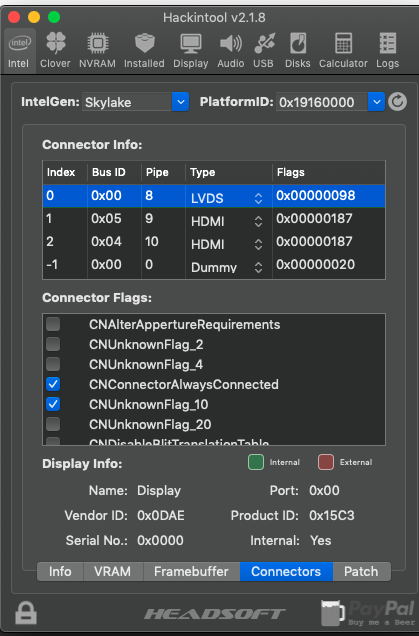Click the Serial No. value 0x0000
The image size is (419, 636).
[x=160, y=540]
